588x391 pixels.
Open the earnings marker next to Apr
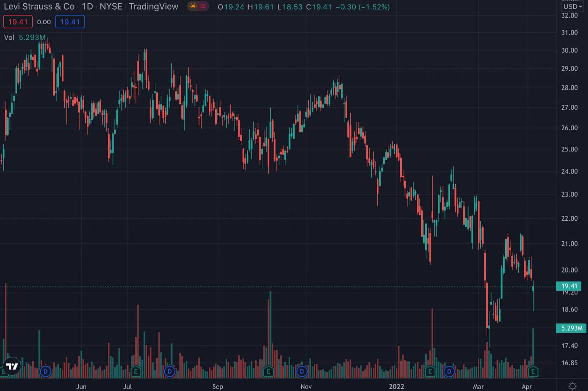click(x=533, y=372)
